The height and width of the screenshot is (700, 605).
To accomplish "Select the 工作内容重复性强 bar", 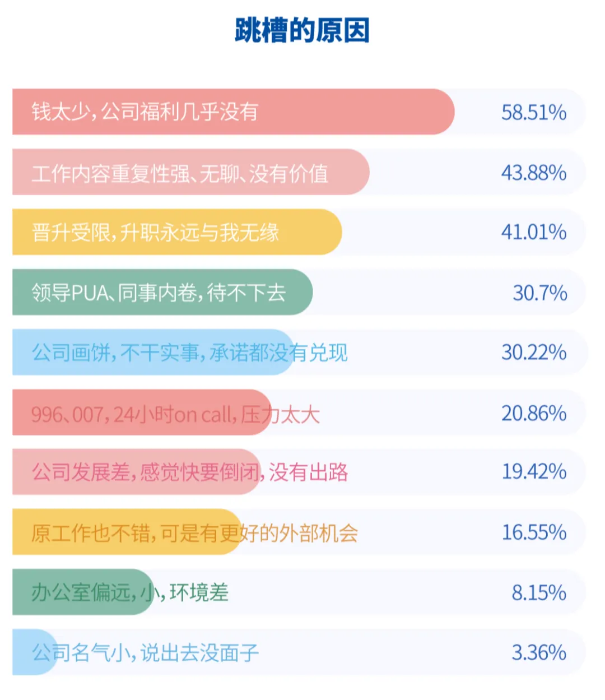I will (191, 172).
